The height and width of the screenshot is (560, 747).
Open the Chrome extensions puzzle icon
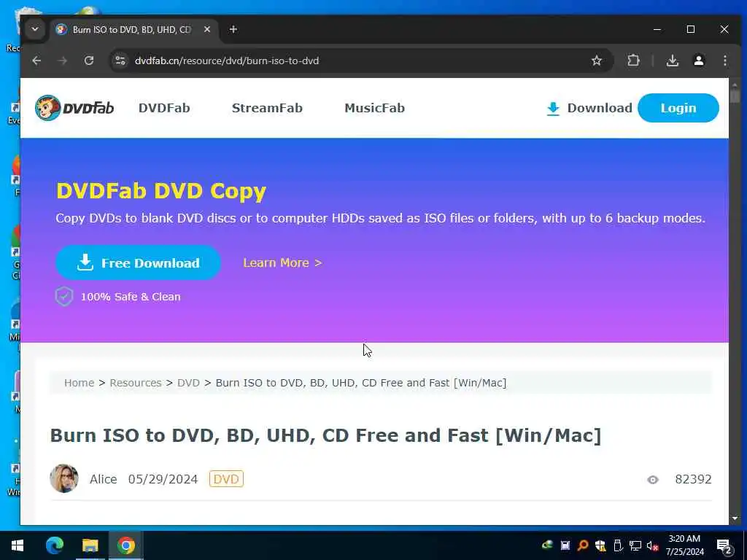[x=634, y=61]
